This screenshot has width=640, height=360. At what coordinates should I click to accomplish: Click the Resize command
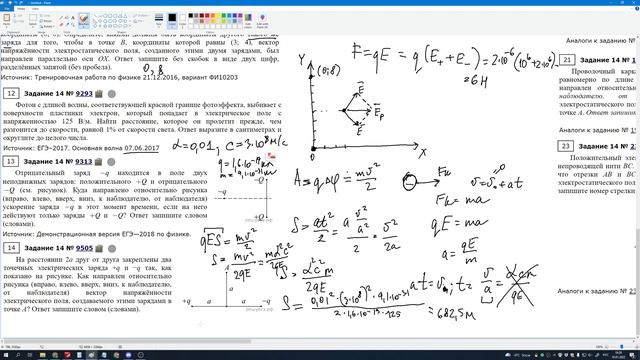pos(46,21)
